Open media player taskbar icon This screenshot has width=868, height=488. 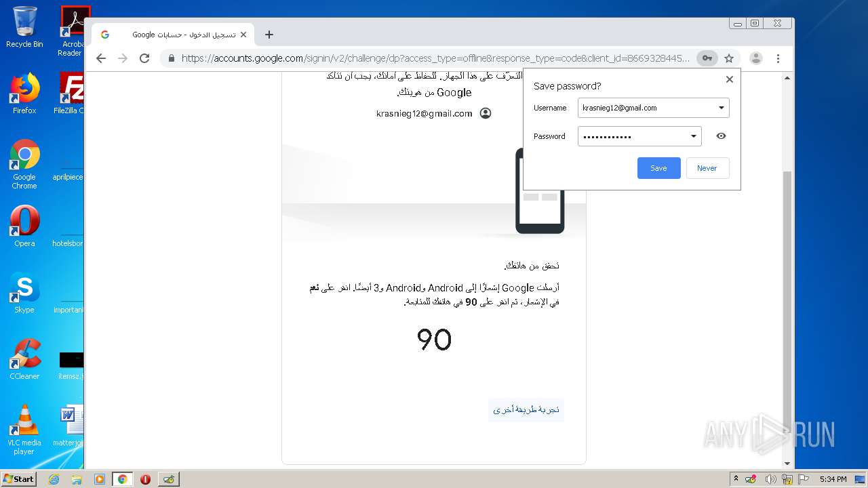[x=100, y=479]
